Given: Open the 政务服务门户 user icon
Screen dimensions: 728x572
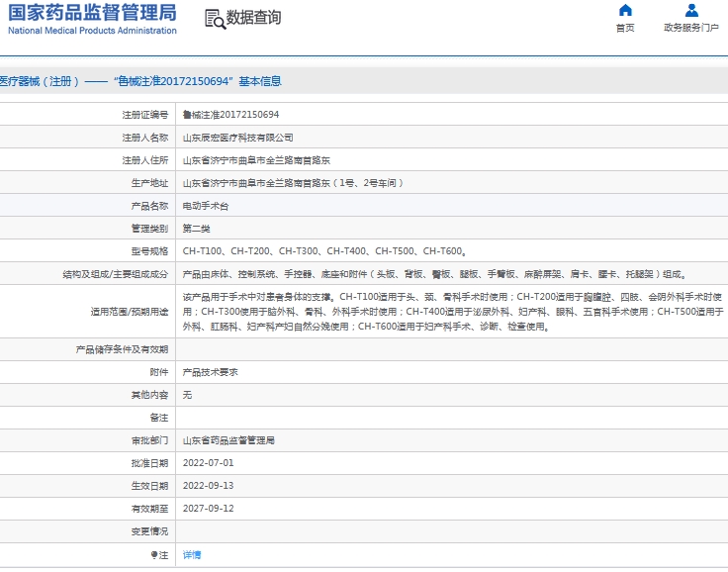Looking at the screenshot, I should pos(691,10).
